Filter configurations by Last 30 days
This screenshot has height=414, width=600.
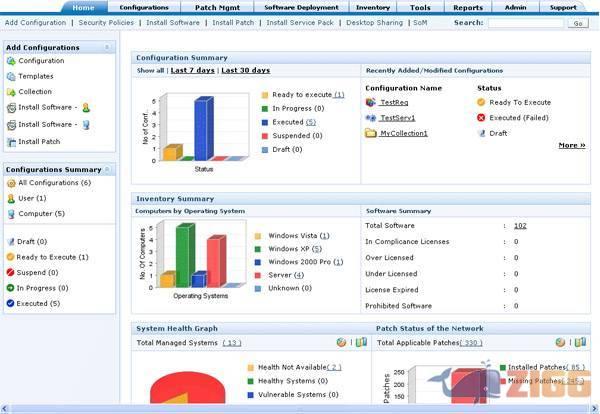pyautogui.click(x=245, y=70)
